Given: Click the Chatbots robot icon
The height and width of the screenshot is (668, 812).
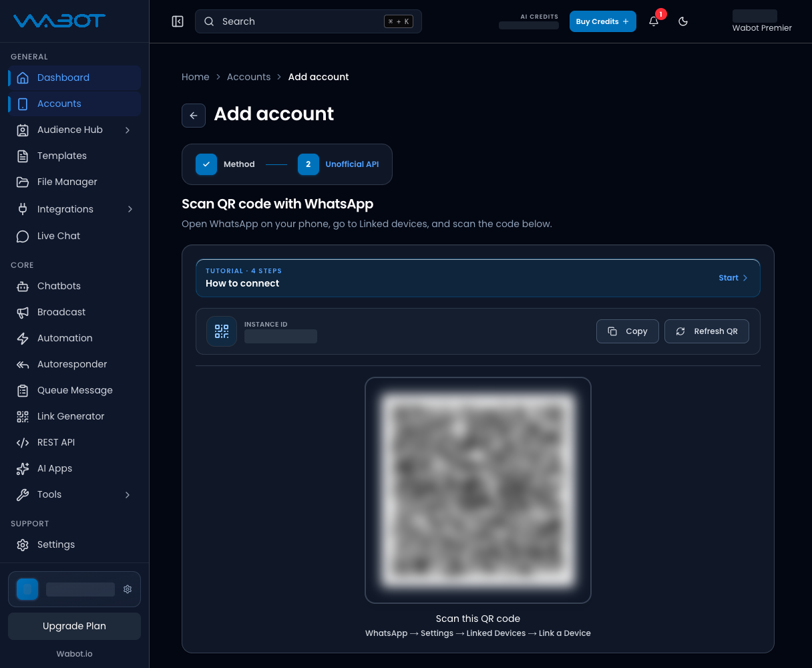Looking at the screenshot, I should pyautogui.click(x=23, y=286).
